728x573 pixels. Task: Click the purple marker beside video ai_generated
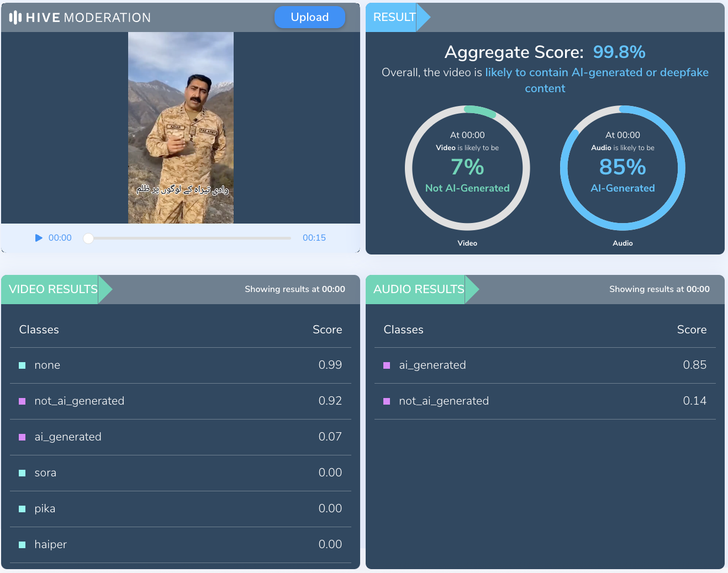point(22,437)
